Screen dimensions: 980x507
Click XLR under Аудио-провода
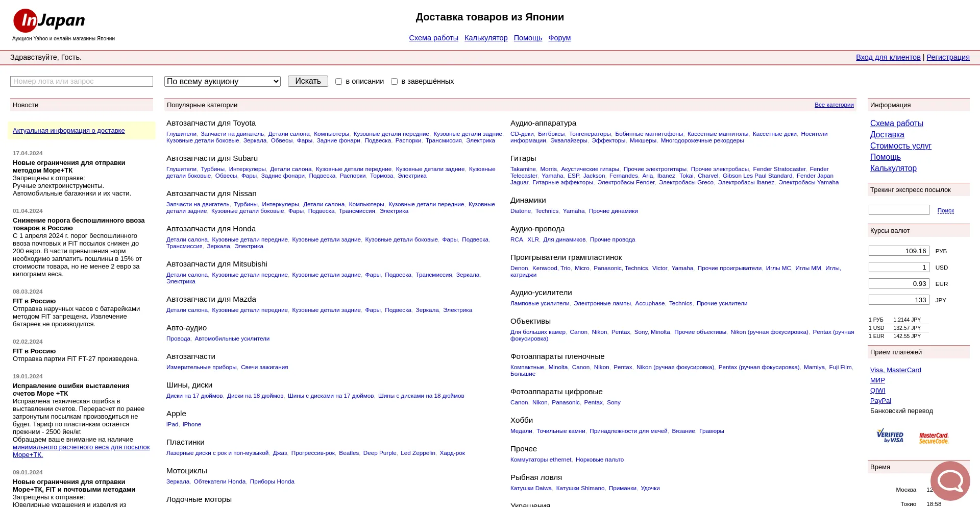(x=533, y=239)
